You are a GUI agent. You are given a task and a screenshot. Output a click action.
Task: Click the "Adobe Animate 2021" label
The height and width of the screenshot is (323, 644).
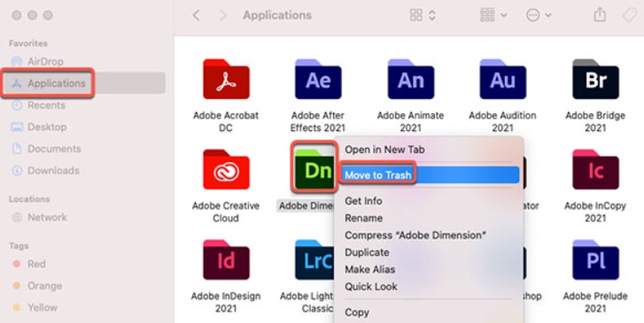click(410, 122)
